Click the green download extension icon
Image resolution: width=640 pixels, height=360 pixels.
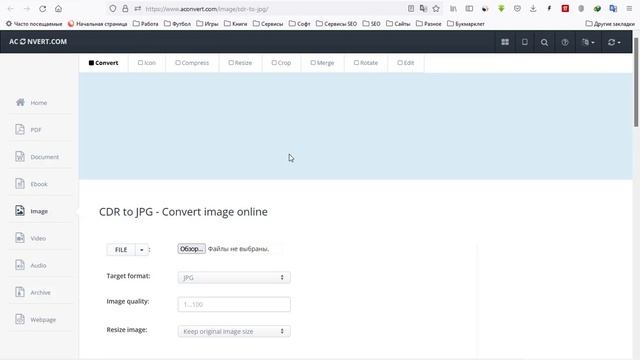coord(501,9)
